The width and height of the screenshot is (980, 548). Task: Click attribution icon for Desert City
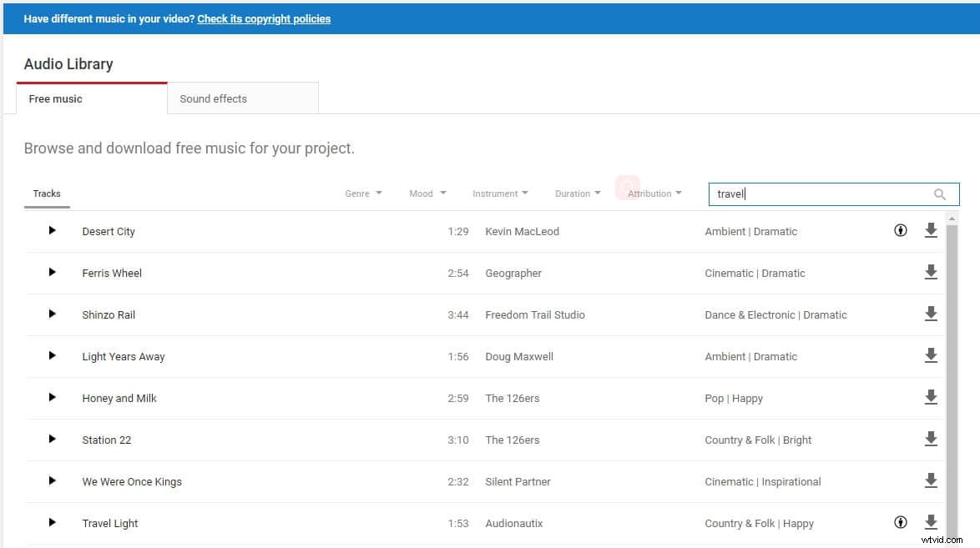(900, 231)
